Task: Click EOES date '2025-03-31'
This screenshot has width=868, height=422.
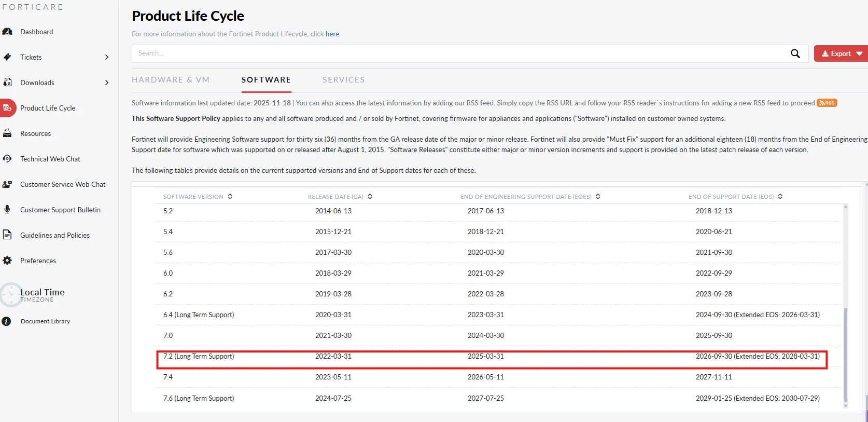Action: [486, 356]
